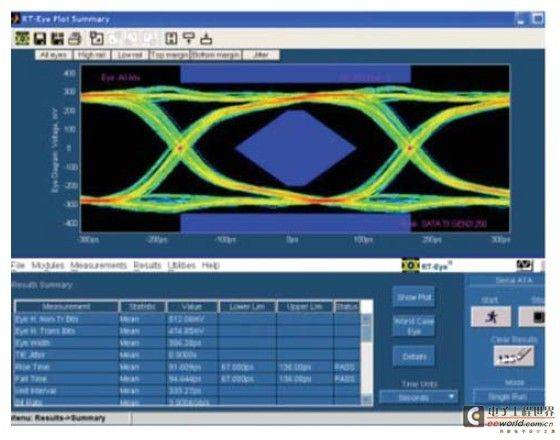Click the copy-plot icon next to the printer
Screen dimensions: 560x440
tap(96, 39)
